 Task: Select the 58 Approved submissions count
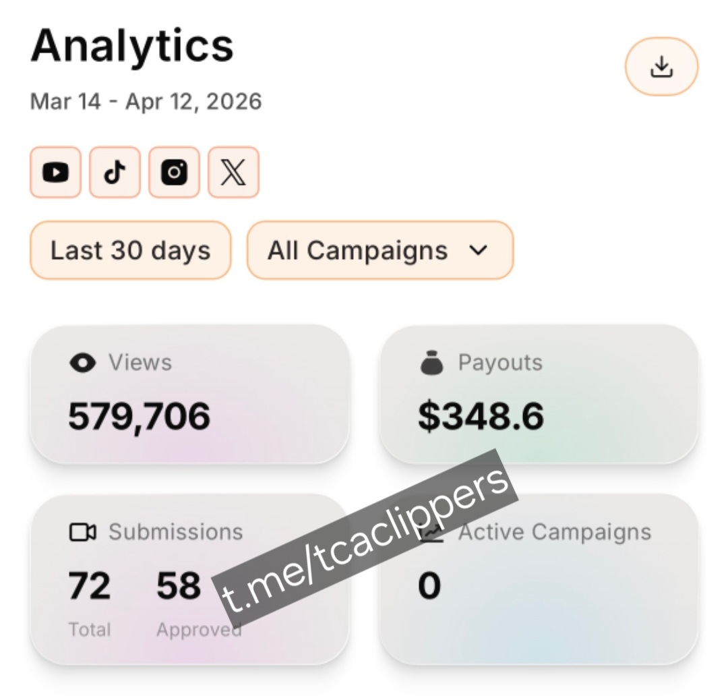179,585
